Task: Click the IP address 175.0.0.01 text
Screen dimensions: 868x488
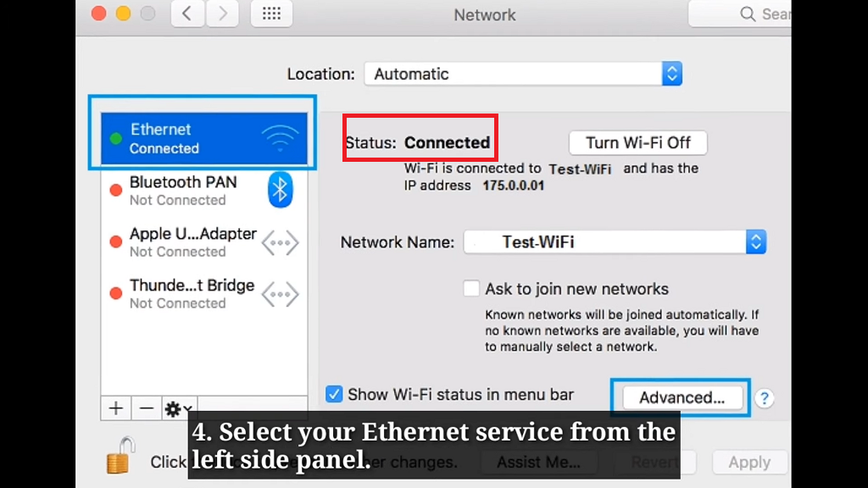Action: (513, 186)
